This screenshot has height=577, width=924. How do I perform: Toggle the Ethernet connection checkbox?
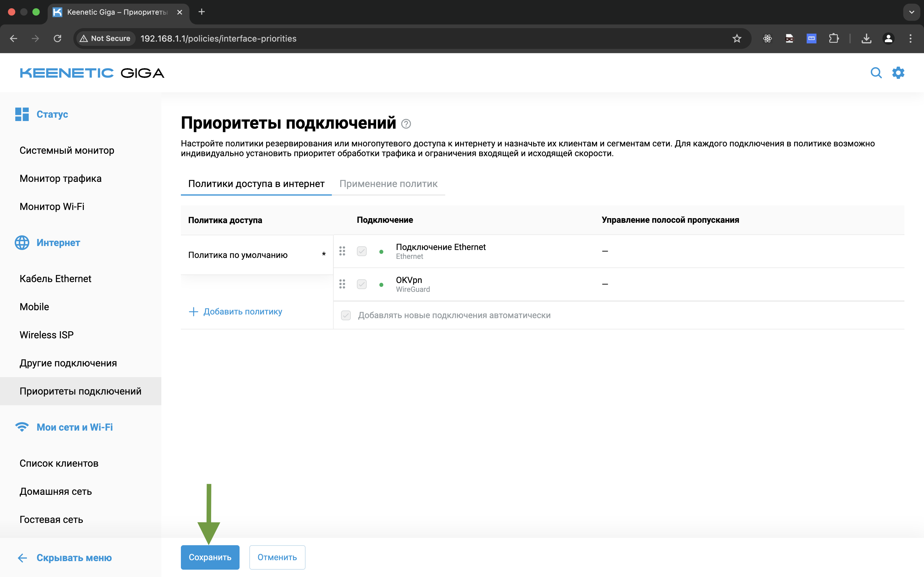click(362, 251)
